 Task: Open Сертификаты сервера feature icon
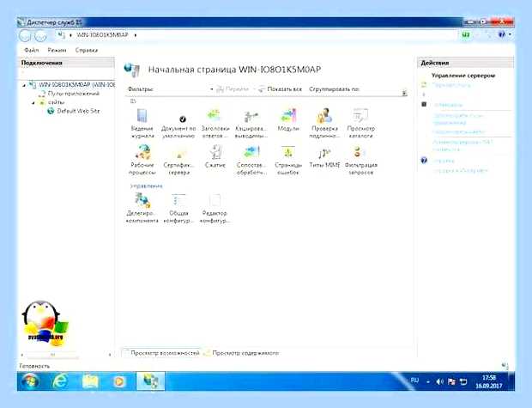(178, 161)
